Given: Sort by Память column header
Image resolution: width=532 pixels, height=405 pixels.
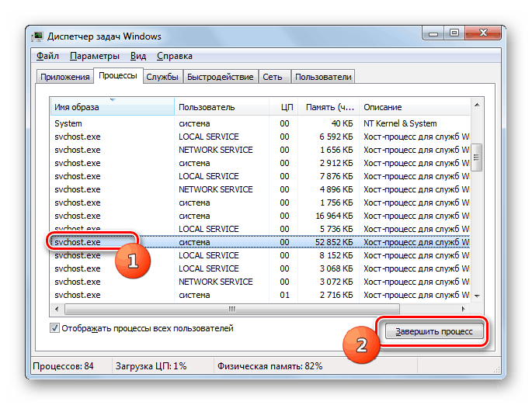Looking at the screenshot, I should tap(329, 107).
